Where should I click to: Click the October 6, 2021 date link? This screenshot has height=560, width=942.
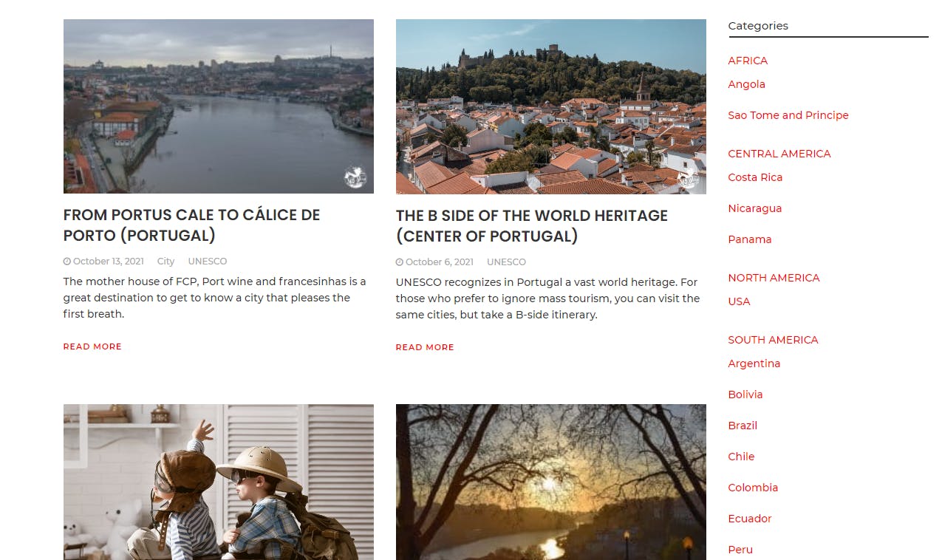pos(440,262)
